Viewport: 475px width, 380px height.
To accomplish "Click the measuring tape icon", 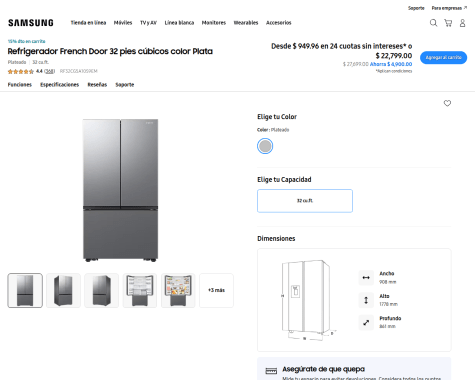I will [271, 371].
